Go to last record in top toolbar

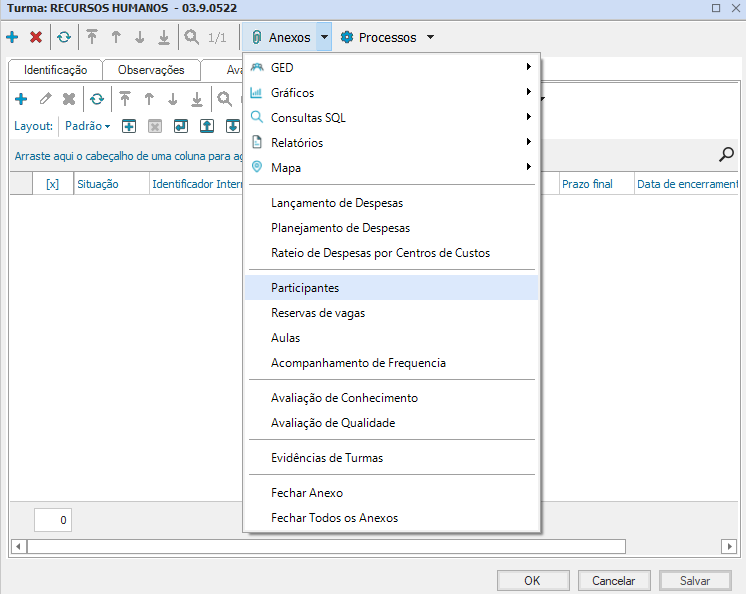[x=164, y=38]
